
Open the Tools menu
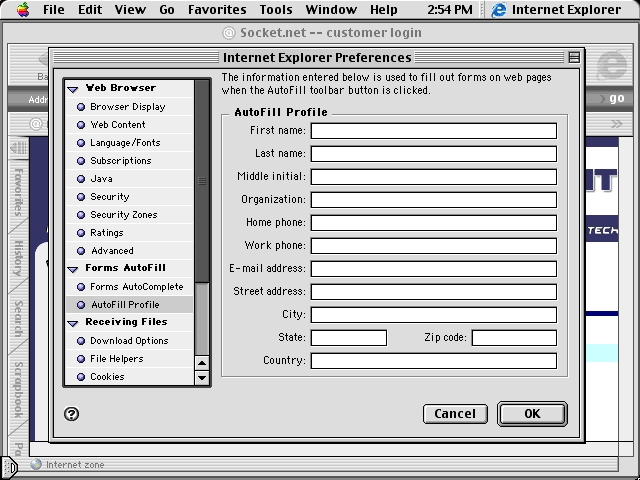point(276,9)
